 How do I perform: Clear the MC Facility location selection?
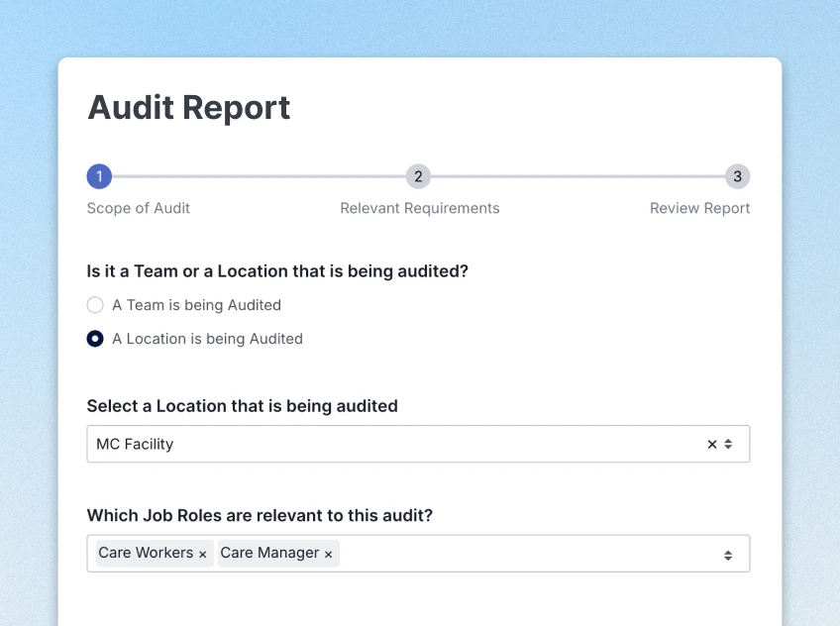[x=712, y=445]
